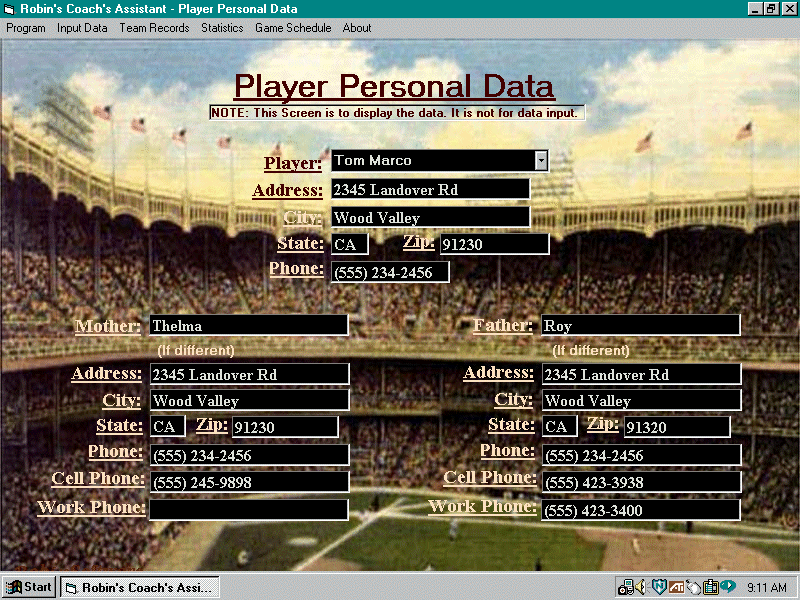Click the player State field CA
Image resolution: width=800 pixels, height=600 pixels.
tap(349, 244)
